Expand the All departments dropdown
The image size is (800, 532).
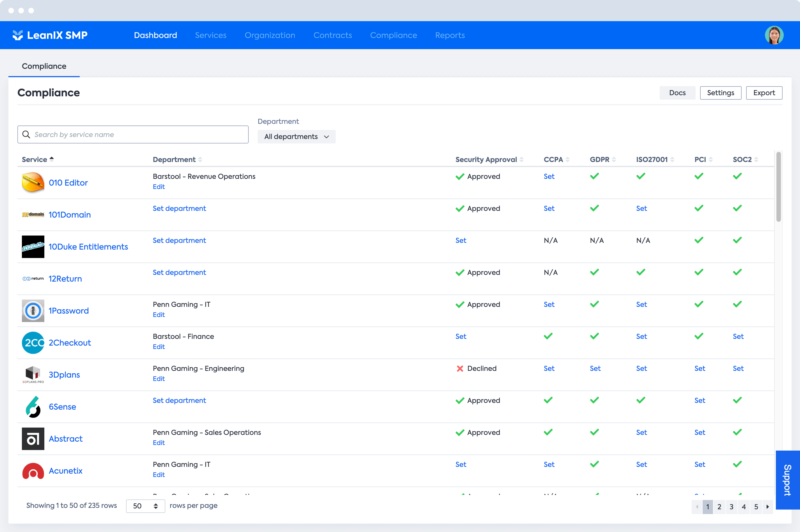[x=296, y=136]
